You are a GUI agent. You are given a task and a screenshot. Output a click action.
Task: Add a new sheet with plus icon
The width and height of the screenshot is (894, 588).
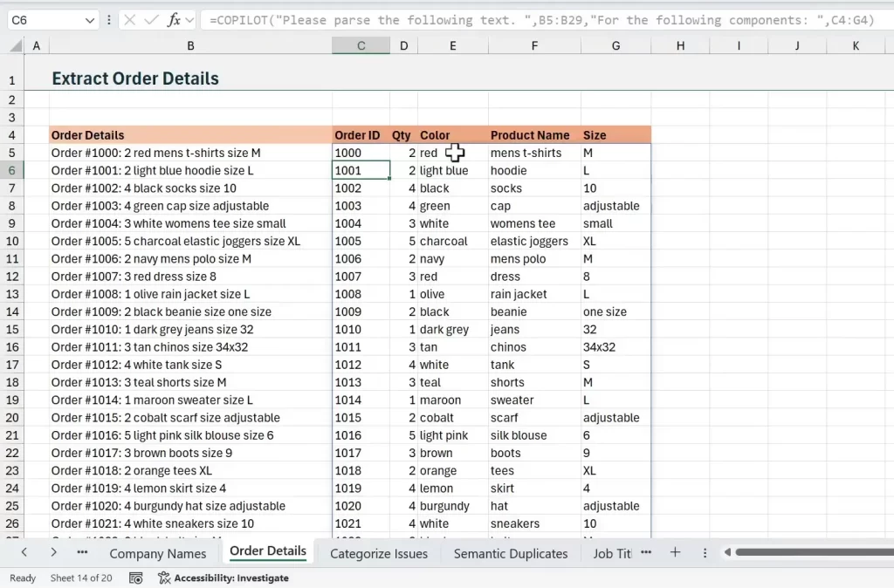(x=675, y=552)
